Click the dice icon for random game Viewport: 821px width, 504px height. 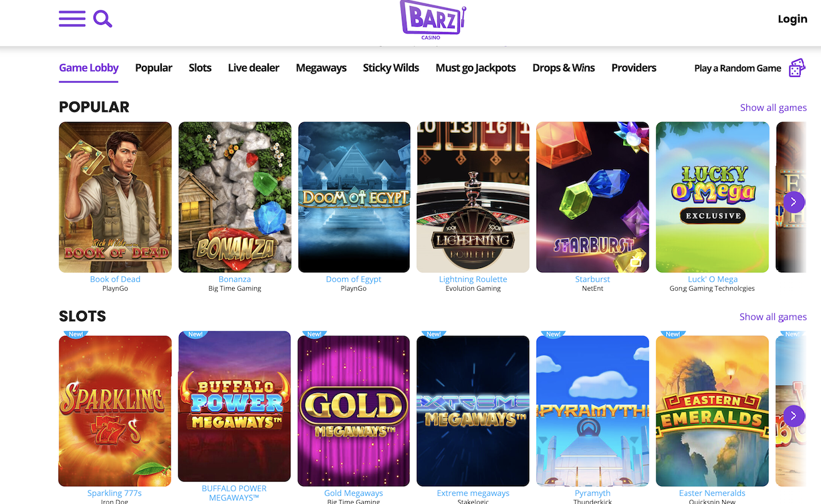point(797,68)
